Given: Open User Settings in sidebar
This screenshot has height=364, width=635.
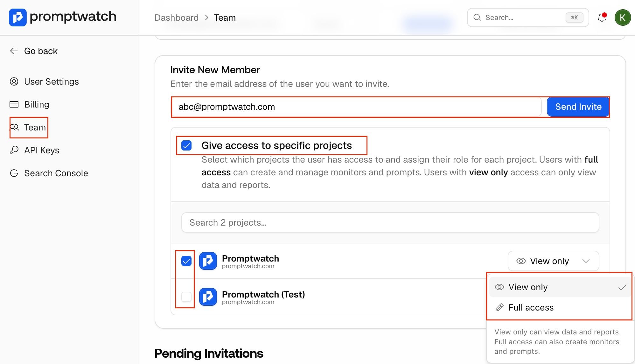Looking at the screenshot, I should tap(44, 82).
